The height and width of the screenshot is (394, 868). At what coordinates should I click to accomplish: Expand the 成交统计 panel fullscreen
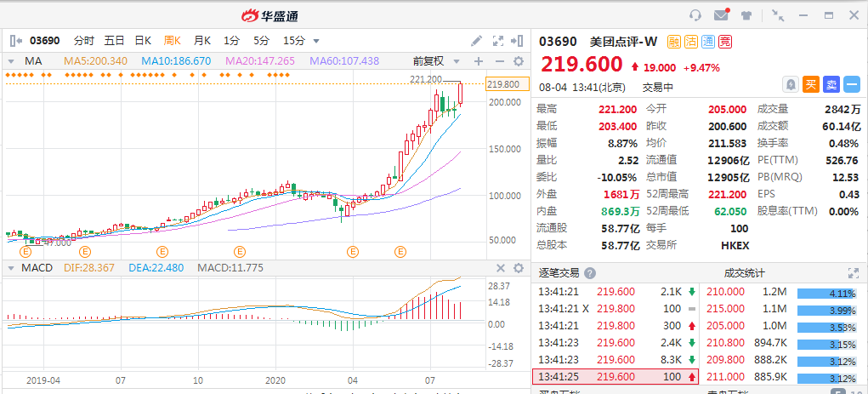[853, 273]
